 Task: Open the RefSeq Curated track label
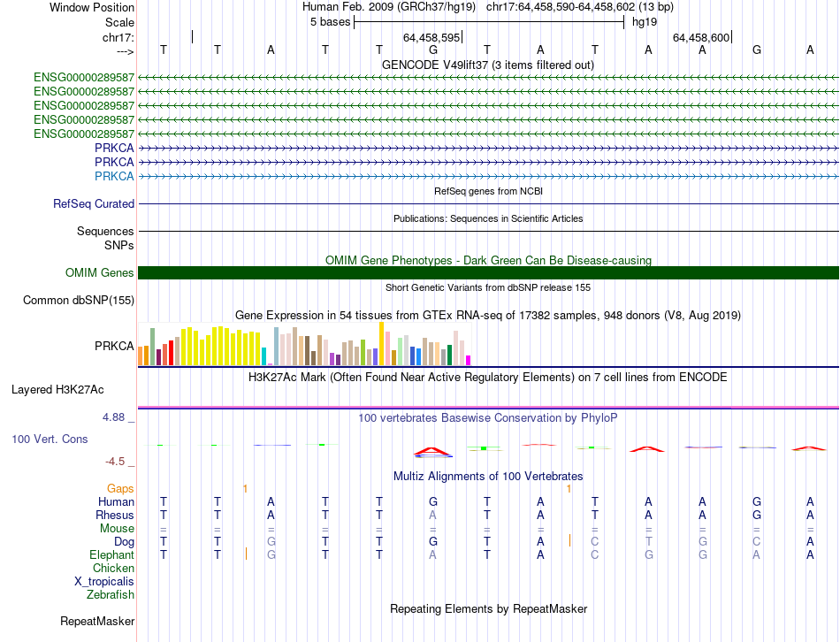point(94,203)
